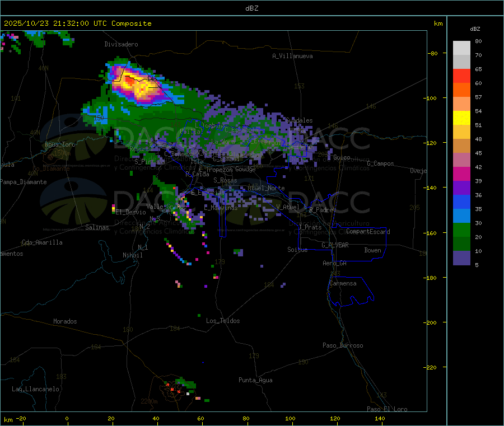This screenshot has width=504, height=426.
Task: Click the Agua_Toro location label
Action: [60, 144]
